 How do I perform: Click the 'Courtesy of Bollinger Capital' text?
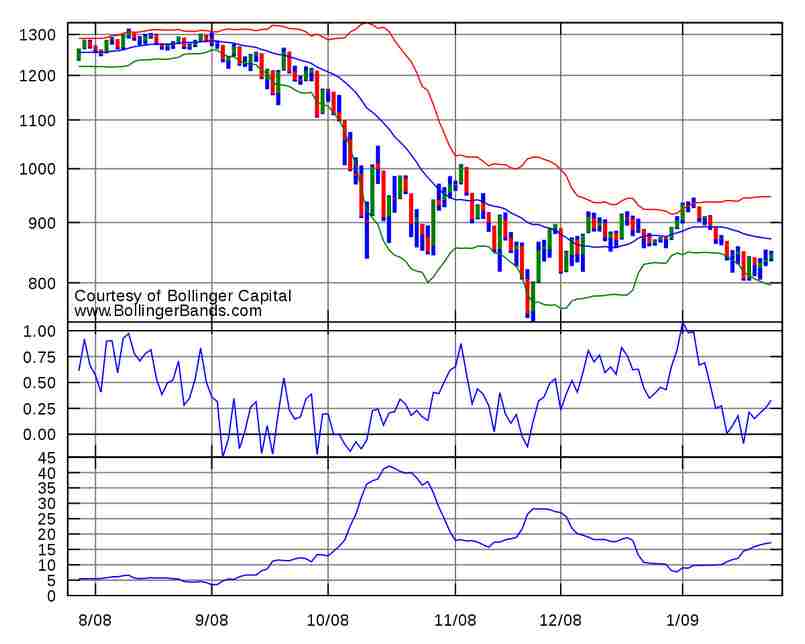183,296
